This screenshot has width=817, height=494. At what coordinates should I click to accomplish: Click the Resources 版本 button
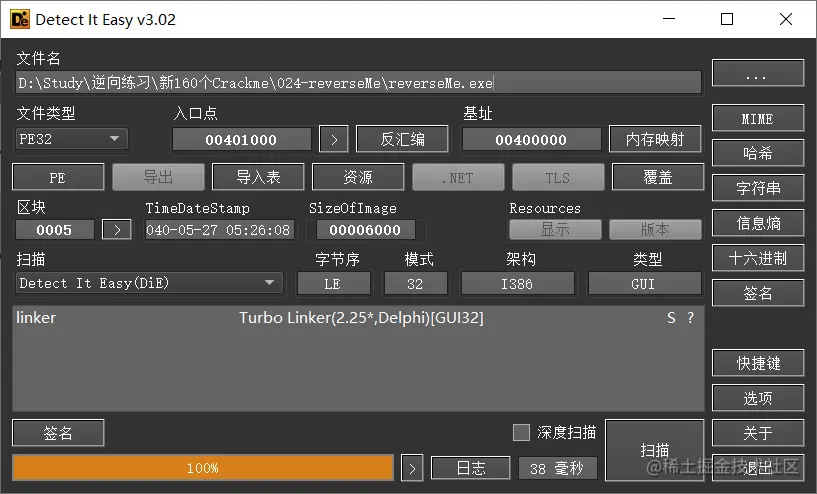(x=655, y=229)
